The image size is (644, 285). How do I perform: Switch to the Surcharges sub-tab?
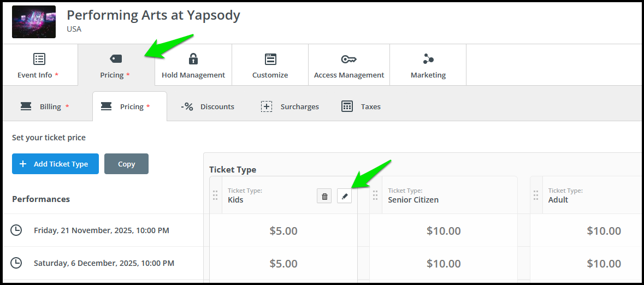coord(290,106)
